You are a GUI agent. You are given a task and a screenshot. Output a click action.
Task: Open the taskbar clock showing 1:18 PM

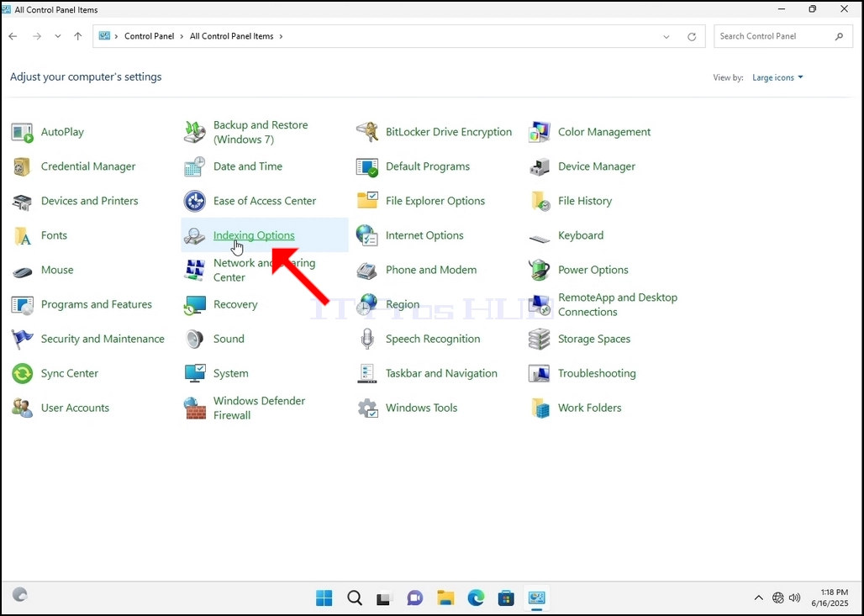830,598
